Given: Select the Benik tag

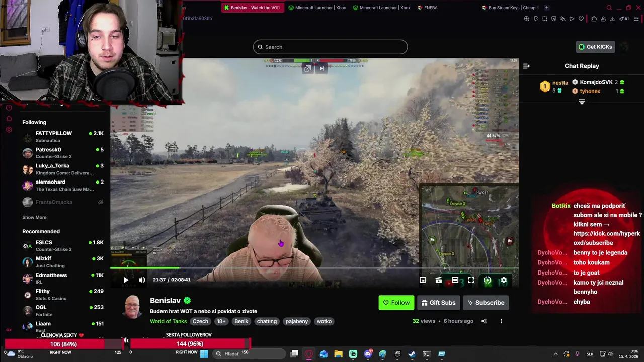Looking at the screenshot, I should [242, 321].
